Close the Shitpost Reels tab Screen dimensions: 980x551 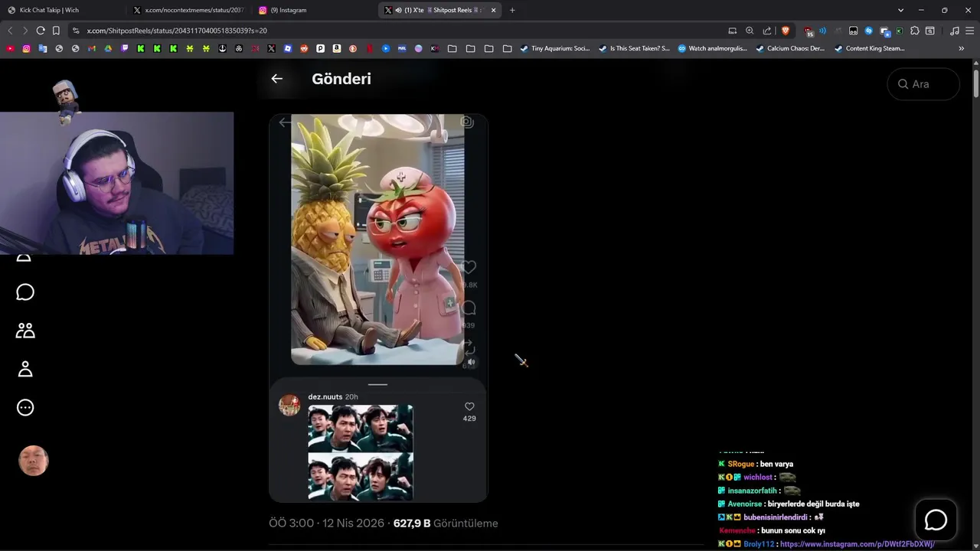click(x=494, y=10)
